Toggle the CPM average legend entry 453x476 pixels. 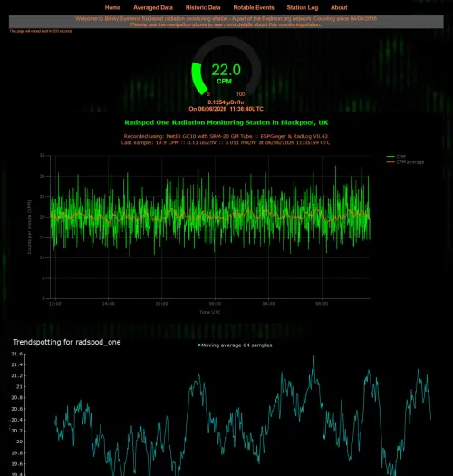tap(405, 162)
